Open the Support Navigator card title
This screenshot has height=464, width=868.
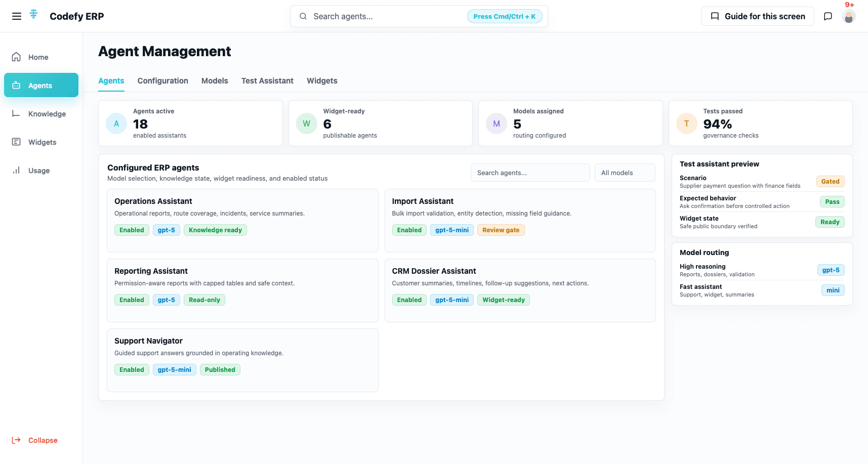(148, 341)
